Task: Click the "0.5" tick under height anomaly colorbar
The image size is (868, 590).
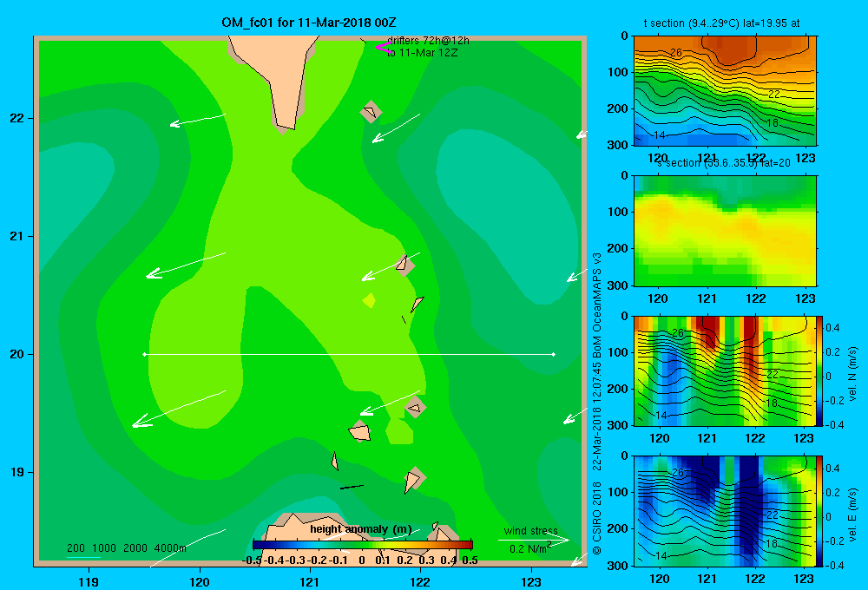Action: click(x=470, y=560)
